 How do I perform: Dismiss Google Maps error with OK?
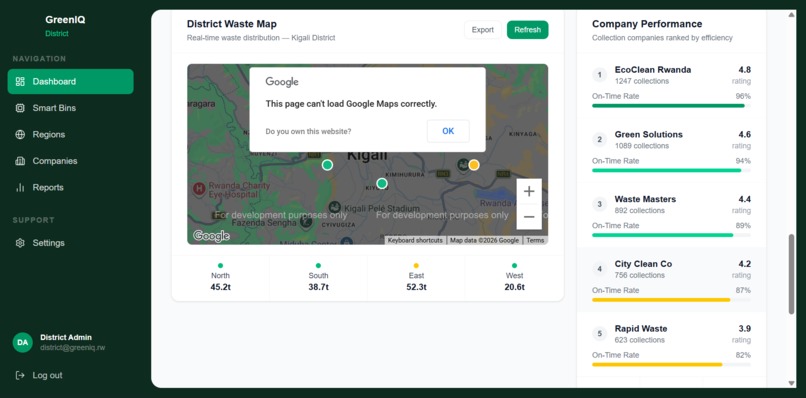(x=448, y=131)
